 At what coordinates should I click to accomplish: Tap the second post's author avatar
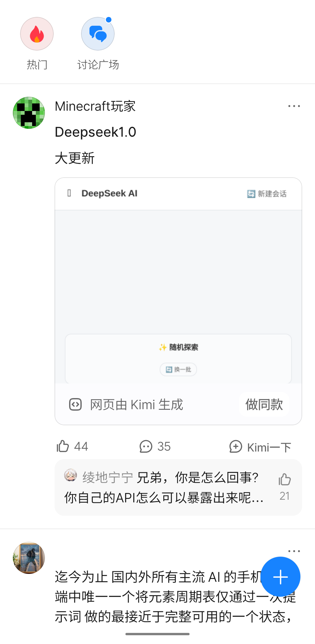29,558
